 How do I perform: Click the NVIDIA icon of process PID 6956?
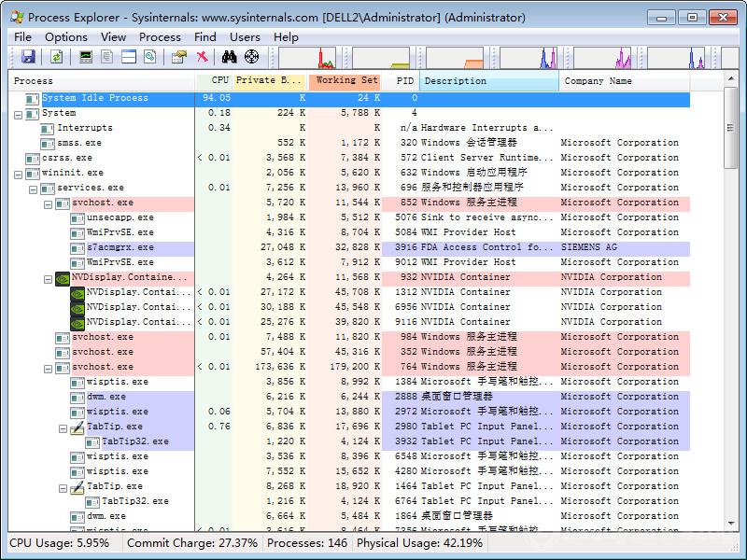pyautogui.click(x=78, y=308)
